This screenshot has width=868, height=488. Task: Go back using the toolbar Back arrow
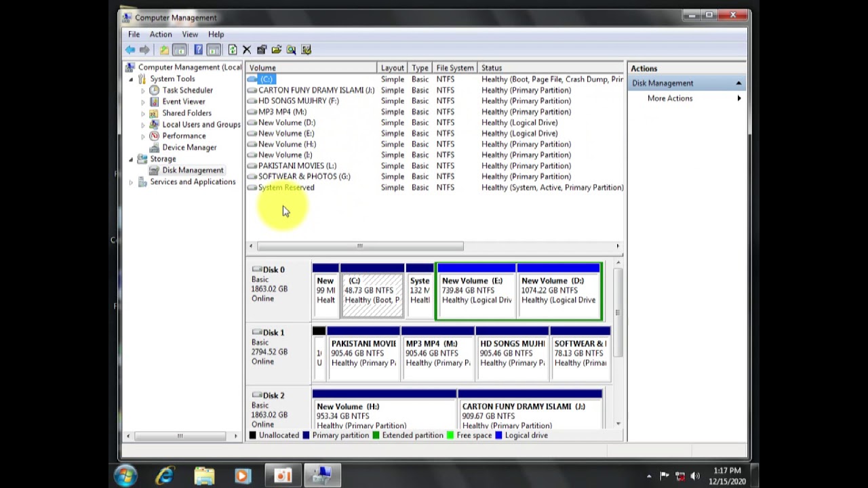pos(130,49)
